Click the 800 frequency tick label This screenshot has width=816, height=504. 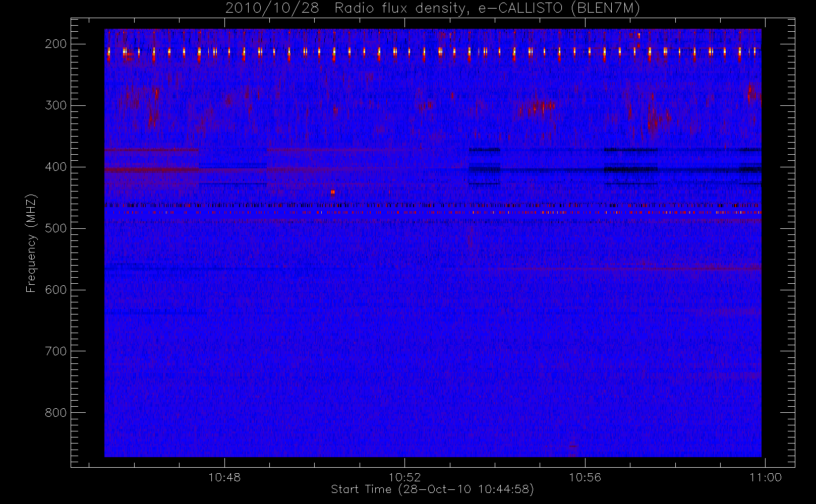coord(56,413)
